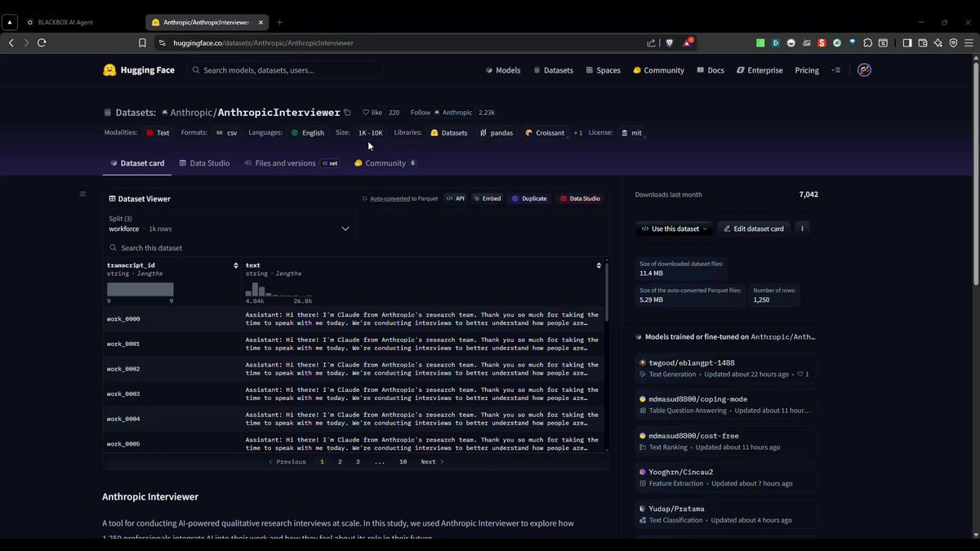Click the red Data Studio button in viewer
This screenshot has height=551, width=980.
pyautogui.click(x=580, y=198)
